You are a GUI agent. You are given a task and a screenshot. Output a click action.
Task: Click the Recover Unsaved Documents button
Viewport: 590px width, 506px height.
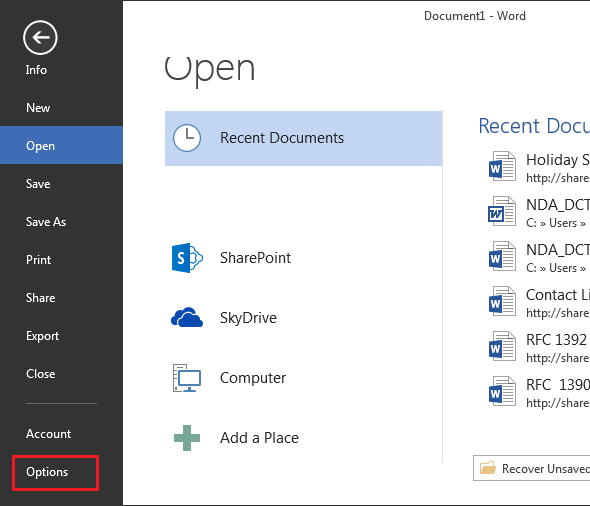click(532, 468)
